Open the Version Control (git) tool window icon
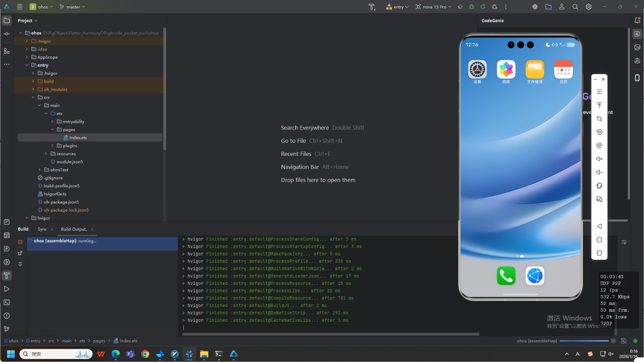The image size is (644, 362). coord(7,329)
